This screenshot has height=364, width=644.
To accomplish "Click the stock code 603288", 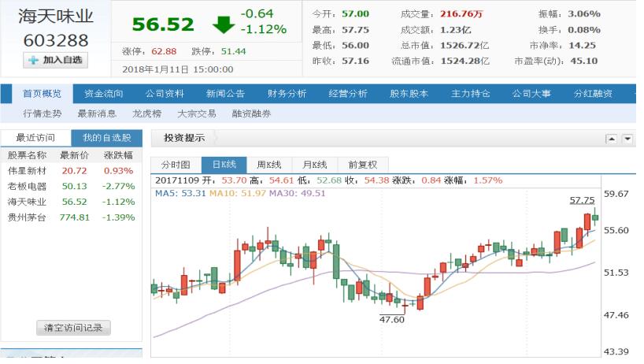I will pos(56,40).
